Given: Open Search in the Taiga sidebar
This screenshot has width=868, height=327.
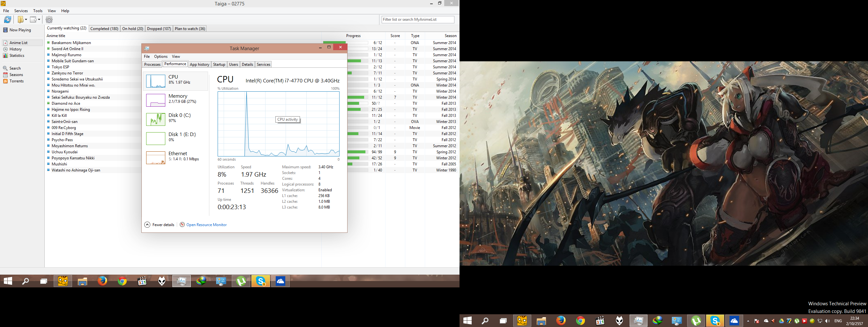Looking at the screenshot, I should [x=12, y=68].
